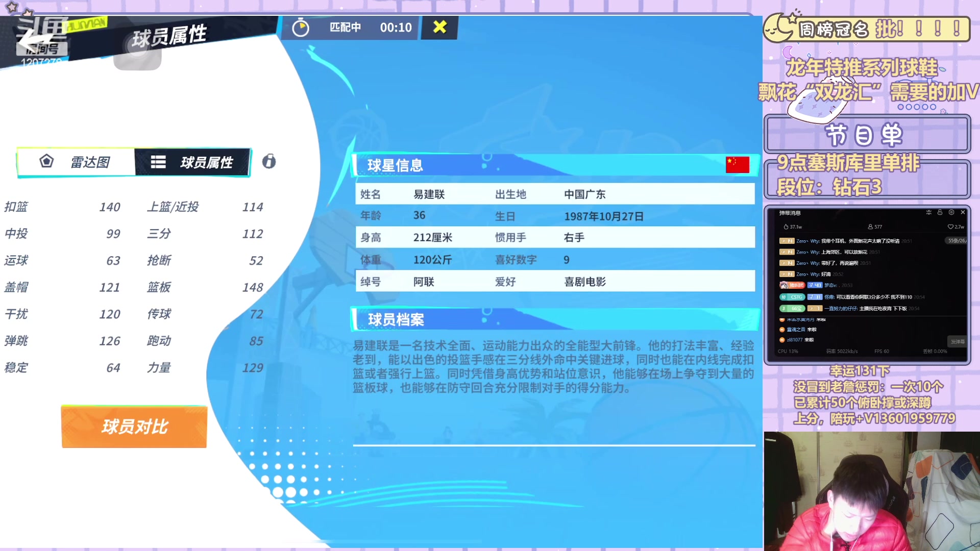Switch to the 雷达图 radar chart tab
This screenshot has height=551, width=980.
click(x=76, y=162)
